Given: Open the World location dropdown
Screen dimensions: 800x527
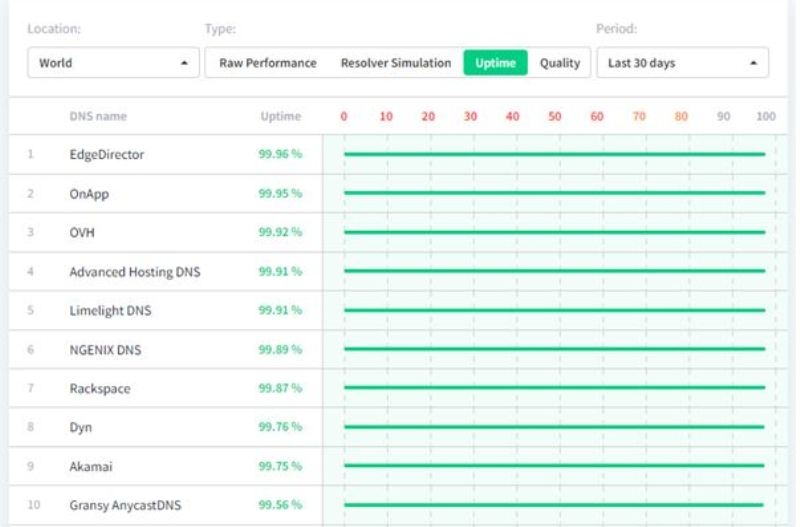Looking at the screenshot, I should tap(113, 63).
